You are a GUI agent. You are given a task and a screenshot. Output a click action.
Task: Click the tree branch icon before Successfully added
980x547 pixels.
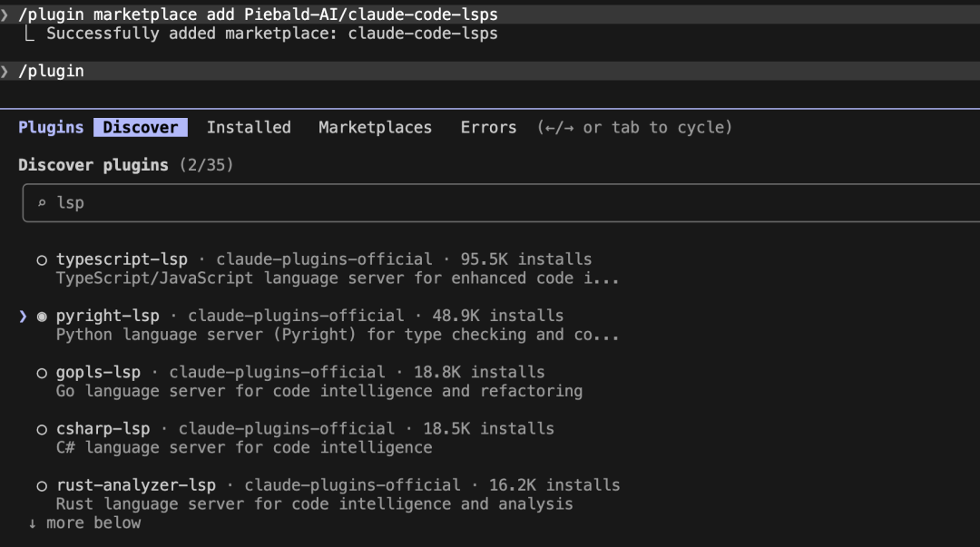(x=29, y=34)
